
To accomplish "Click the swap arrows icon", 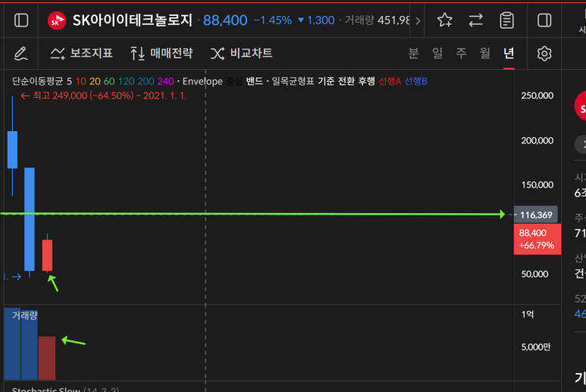I will 475,20.
